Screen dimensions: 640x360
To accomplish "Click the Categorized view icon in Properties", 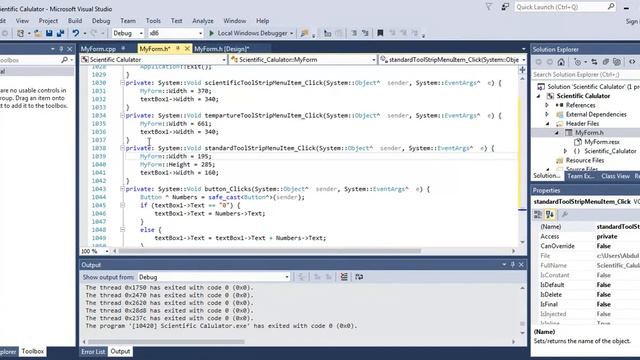I will click(538, 214).
